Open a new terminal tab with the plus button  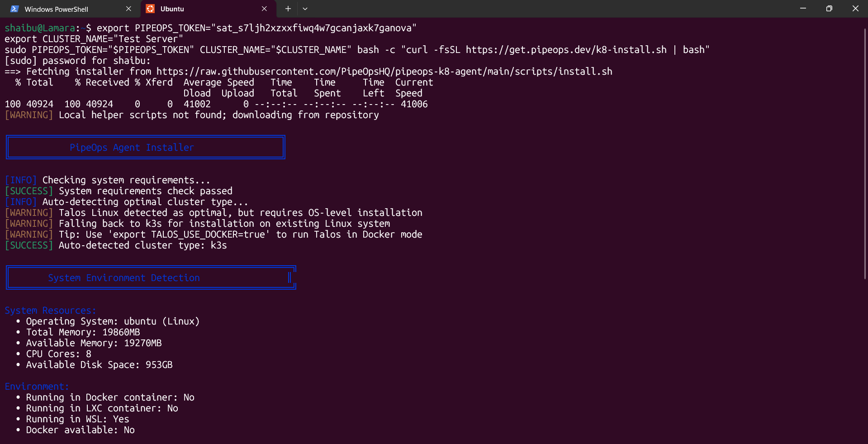point(288,9)
